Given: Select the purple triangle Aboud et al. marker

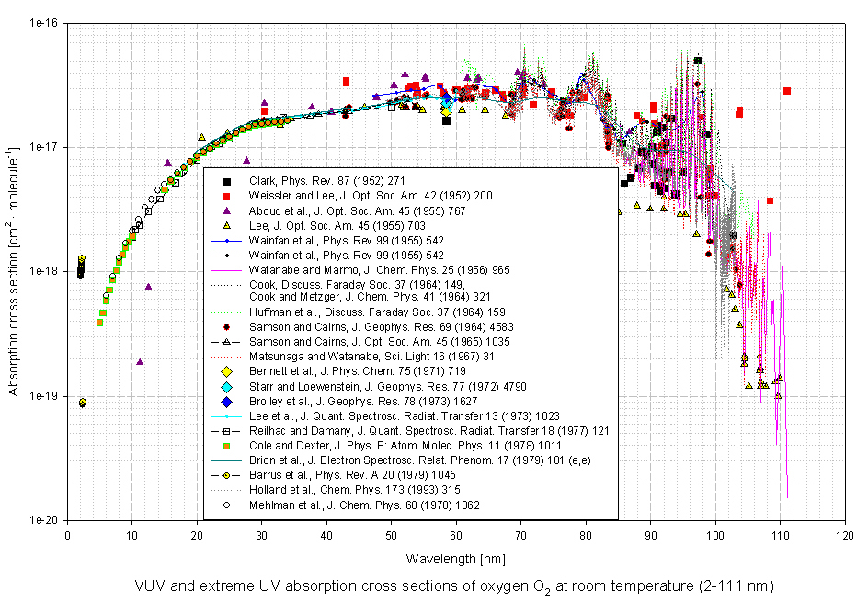Looking at the screenshot, I should point(226,210).
